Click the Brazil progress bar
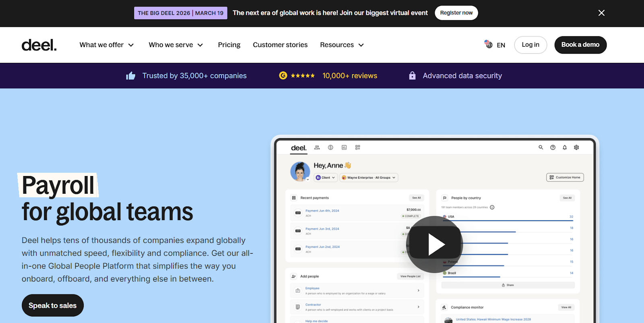 pos(471,277)
